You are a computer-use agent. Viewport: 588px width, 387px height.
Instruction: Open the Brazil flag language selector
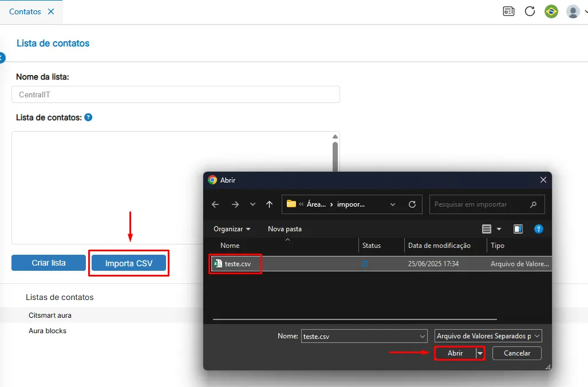(551, 11)
